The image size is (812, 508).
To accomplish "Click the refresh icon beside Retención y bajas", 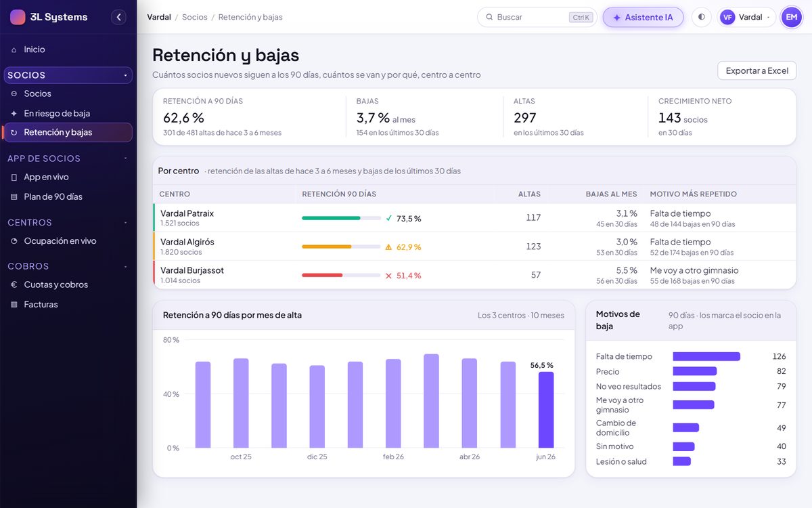I will pyautogui.click(x=14, y=133).
